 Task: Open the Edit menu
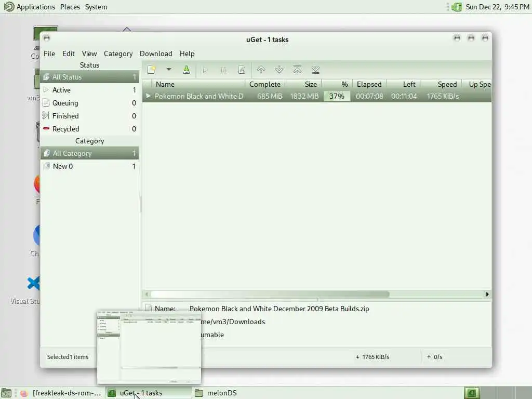68,54
